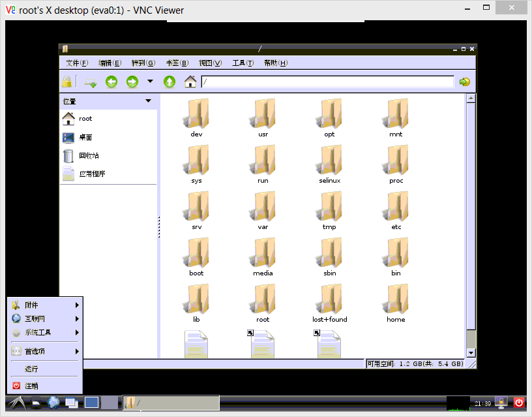
Task: Click the Home folder toolbar icon
Action: tap(190, 82)
